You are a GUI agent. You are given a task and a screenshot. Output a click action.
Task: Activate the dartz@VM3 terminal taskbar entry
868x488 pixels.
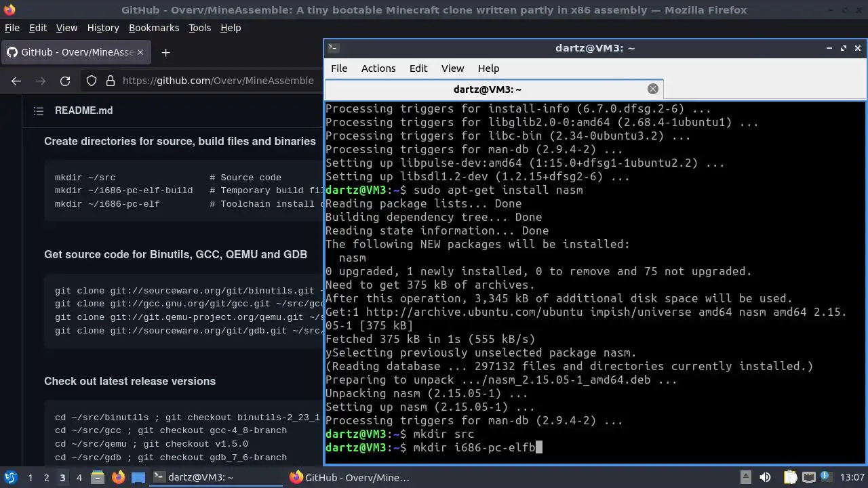coord(216,477)
